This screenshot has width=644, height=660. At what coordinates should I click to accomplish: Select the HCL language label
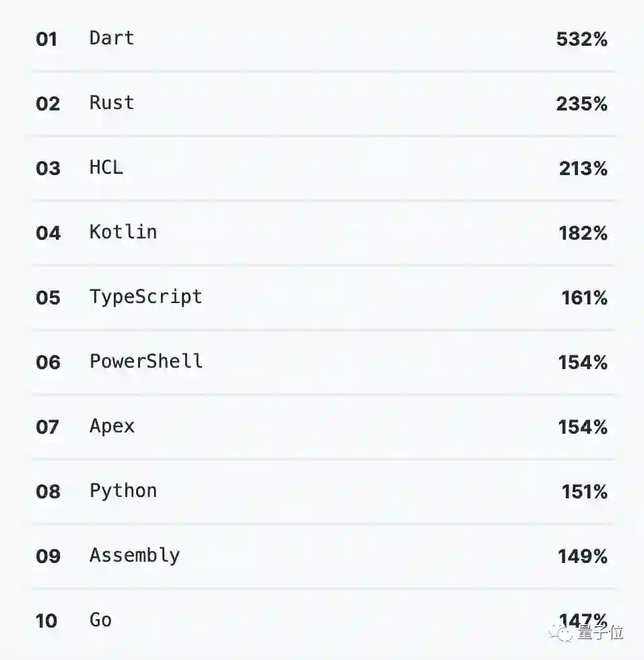point(106,167)
